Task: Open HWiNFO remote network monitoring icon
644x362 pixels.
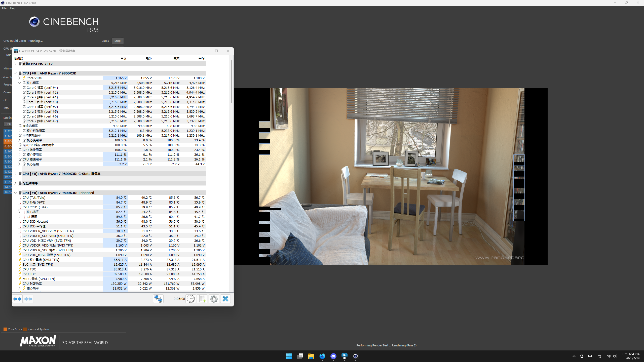Action: (x=158, y=299)
